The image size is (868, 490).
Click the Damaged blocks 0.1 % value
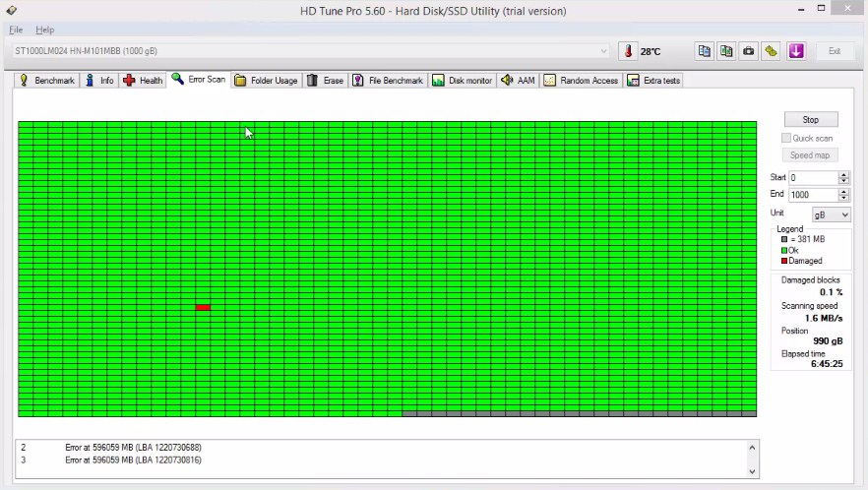pos(831,292)
